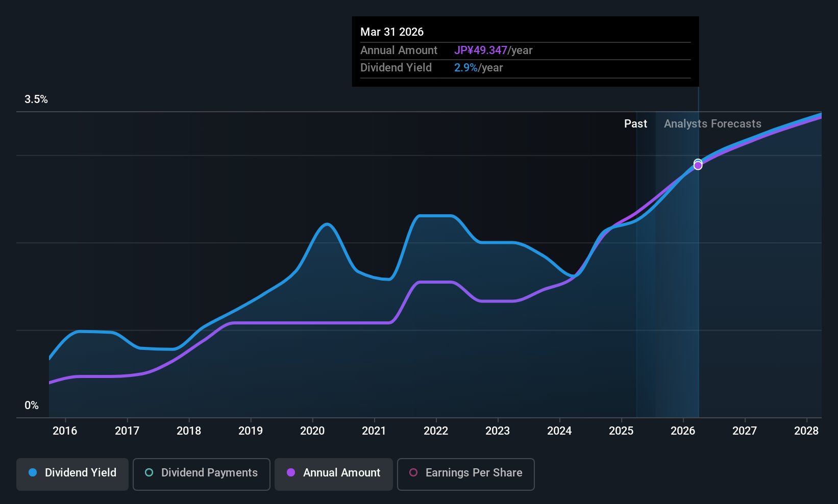Click the 0% y-axis label
Viewport: 838px width, 504px height.
tap(32, 406)
